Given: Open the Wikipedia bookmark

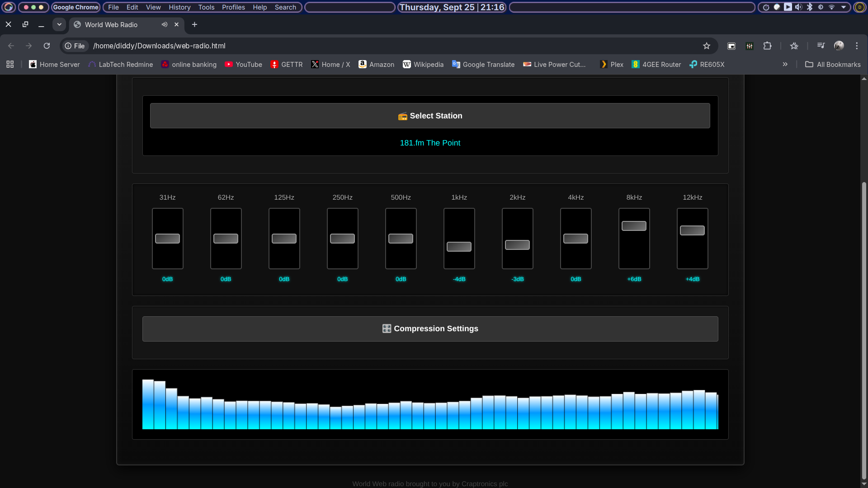Looking at the screenshot, I should 423,64.
